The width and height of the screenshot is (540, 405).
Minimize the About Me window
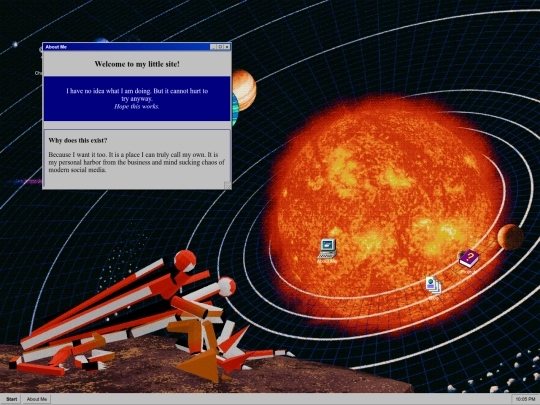[x=214, y=47]
